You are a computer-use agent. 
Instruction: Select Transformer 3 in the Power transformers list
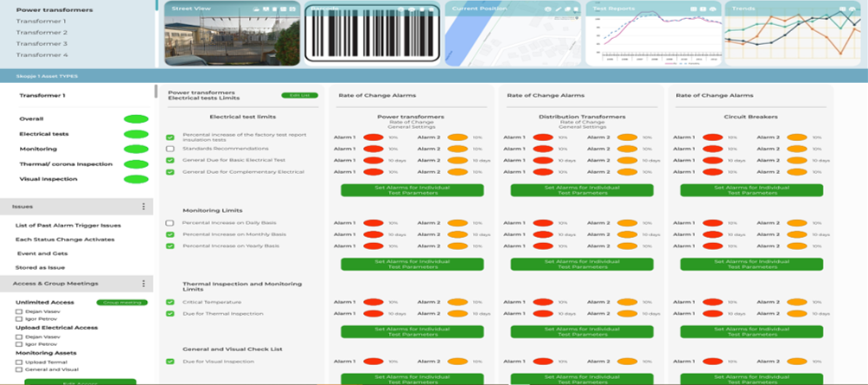pyautogui.click(x=41, y=43)
